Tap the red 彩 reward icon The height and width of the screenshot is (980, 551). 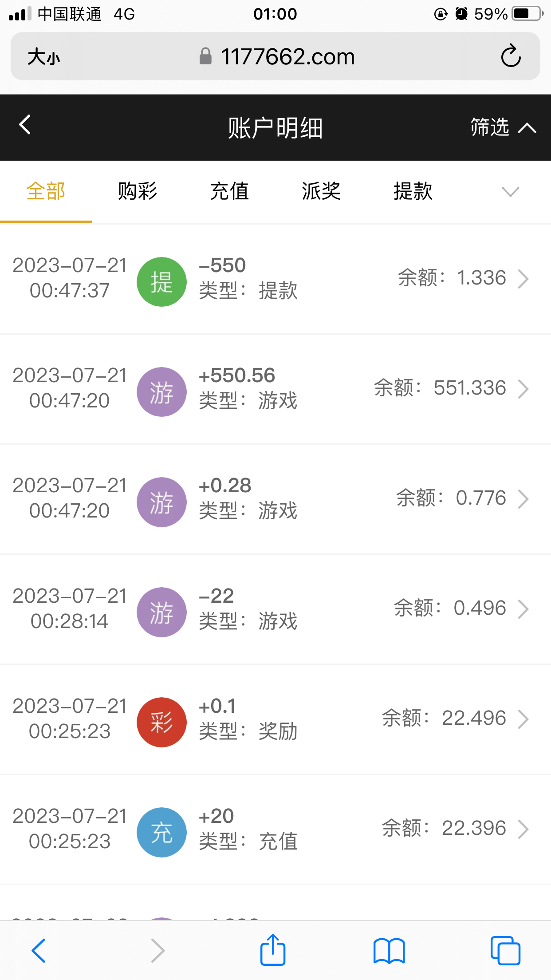pos(161,722)
